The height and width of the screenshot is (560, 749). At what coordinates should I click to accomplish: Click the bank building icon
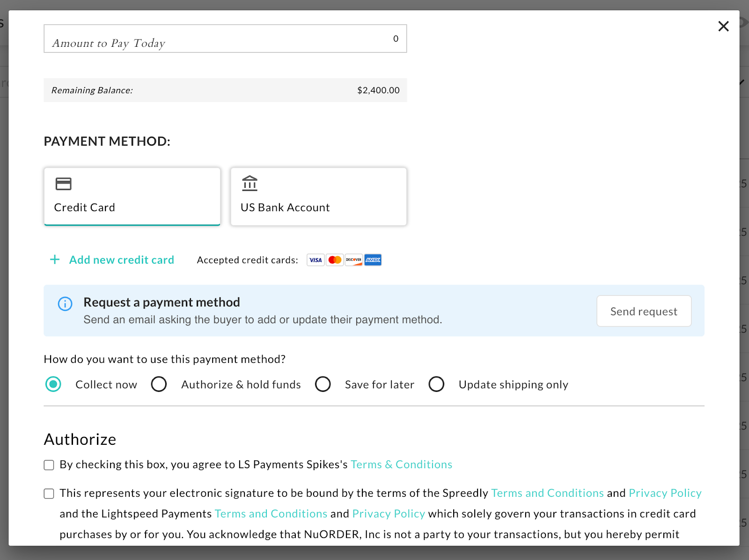(x=250, y=184)
